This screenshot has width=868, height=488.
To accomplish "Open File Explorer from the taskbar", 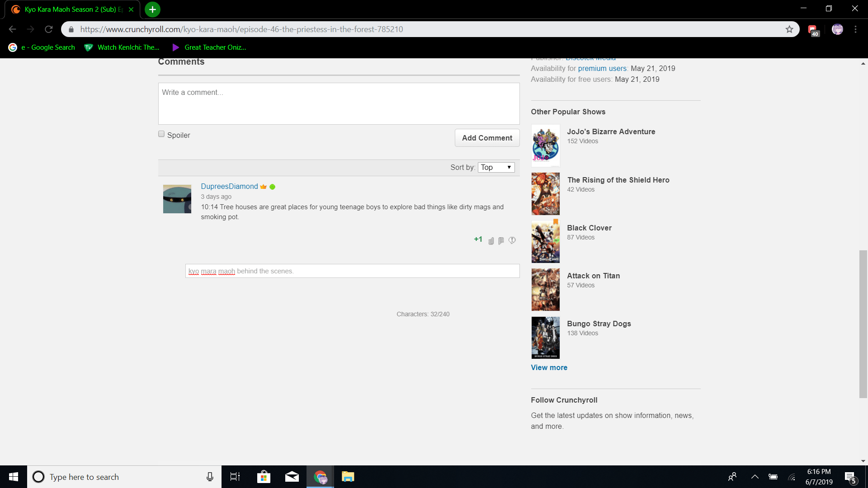I will (x=347, y=477).
